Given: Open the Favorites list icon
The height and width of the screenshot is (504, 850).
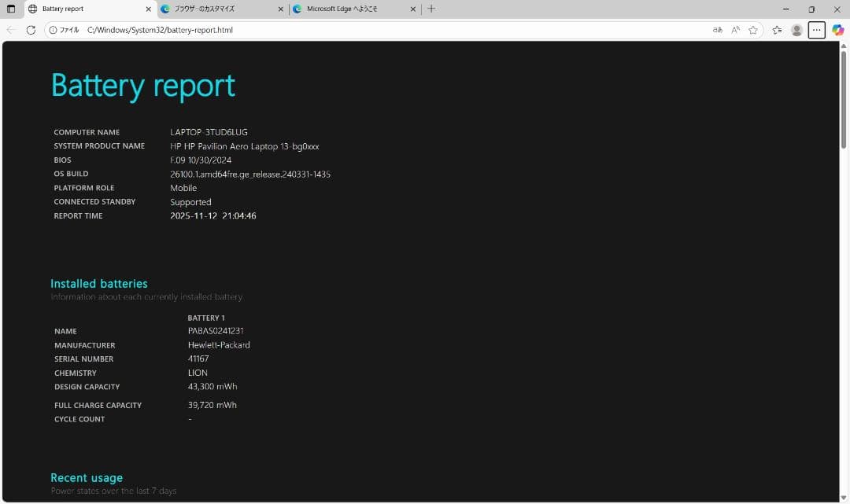Looking at the screenshot, I should pyautogui.click(x=777, y=30).
